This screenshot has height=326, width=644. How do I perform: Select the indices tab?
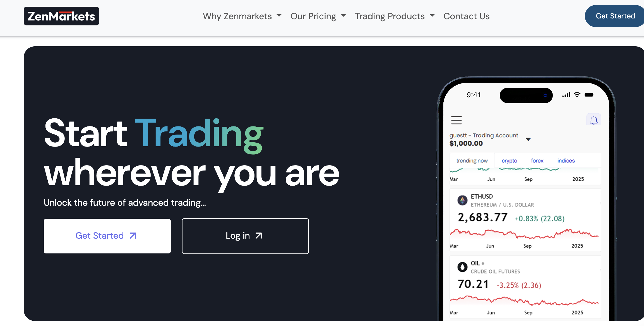point(566,161)
